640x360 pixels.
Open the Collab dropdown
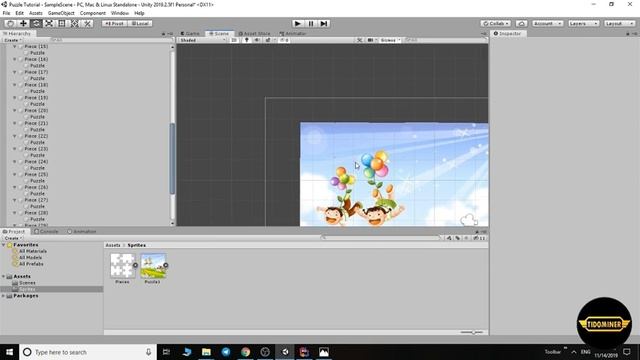click(496, 23)
